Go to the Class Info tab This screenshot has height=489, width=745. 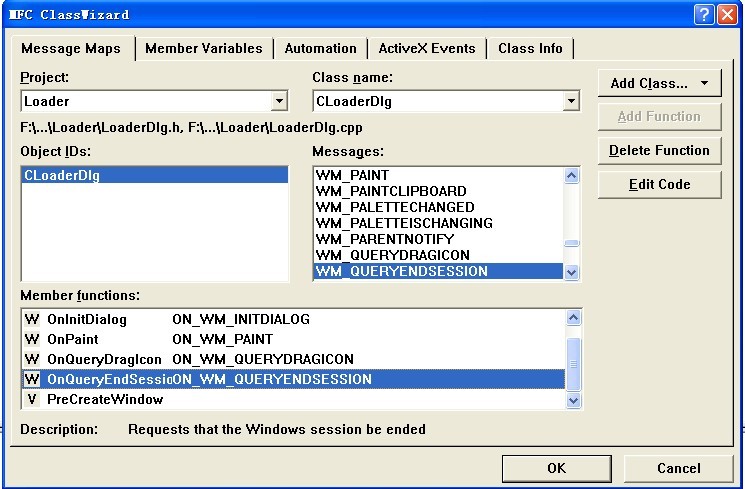tap(530, 48)
